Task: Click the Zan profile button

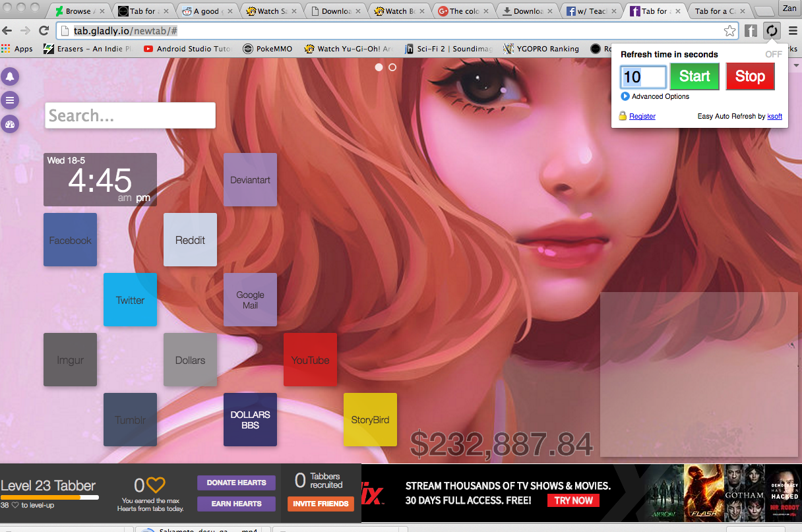Action: [789, 9]
